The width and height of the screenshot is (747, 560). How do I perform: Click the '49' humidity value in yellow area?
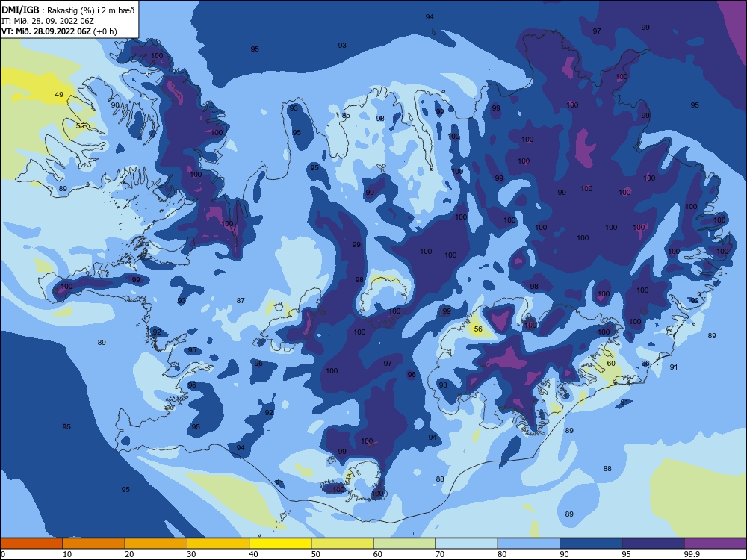point(59,94)
